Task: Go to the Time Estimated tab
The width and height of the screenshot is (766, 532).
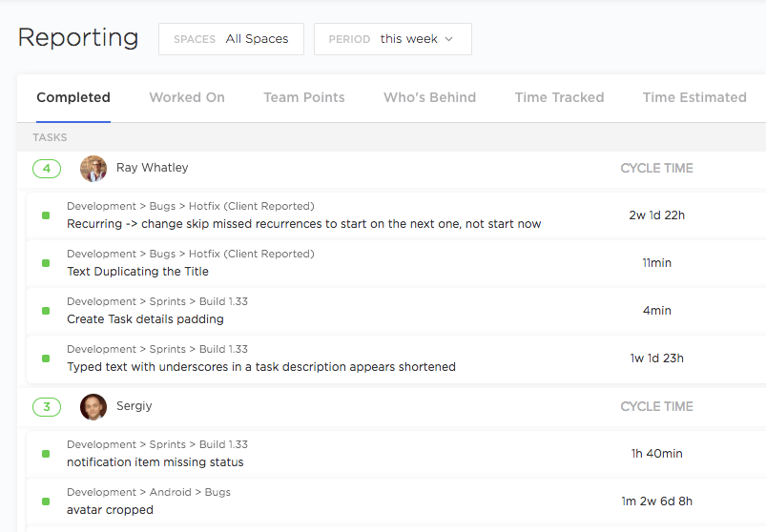Action: point(694,97)
